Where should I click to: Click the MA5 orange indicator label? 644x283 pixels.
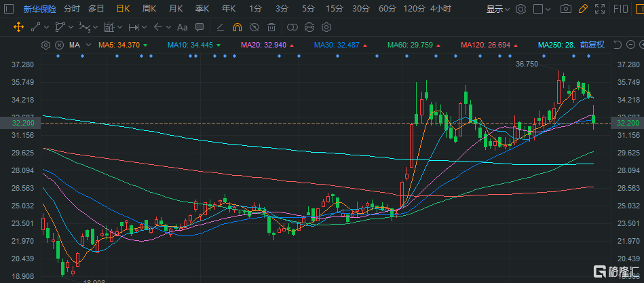pyautogui.click(x=119, y=45)
